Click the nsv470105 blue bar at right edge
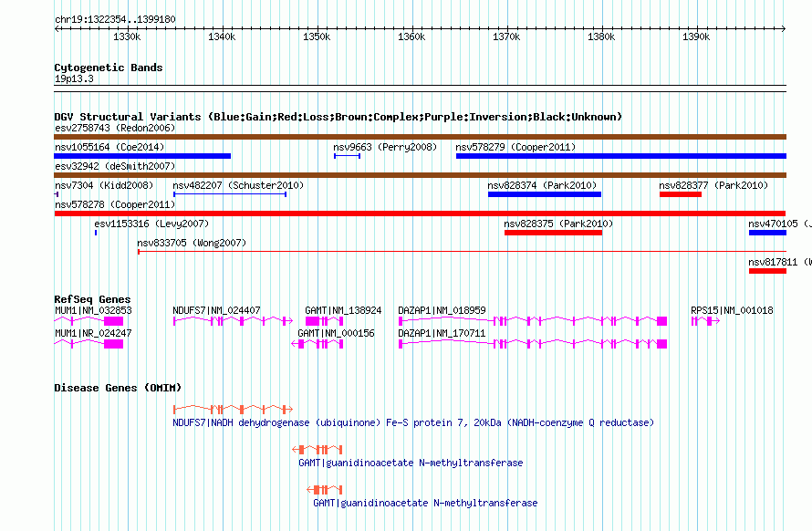 (767, 233)
